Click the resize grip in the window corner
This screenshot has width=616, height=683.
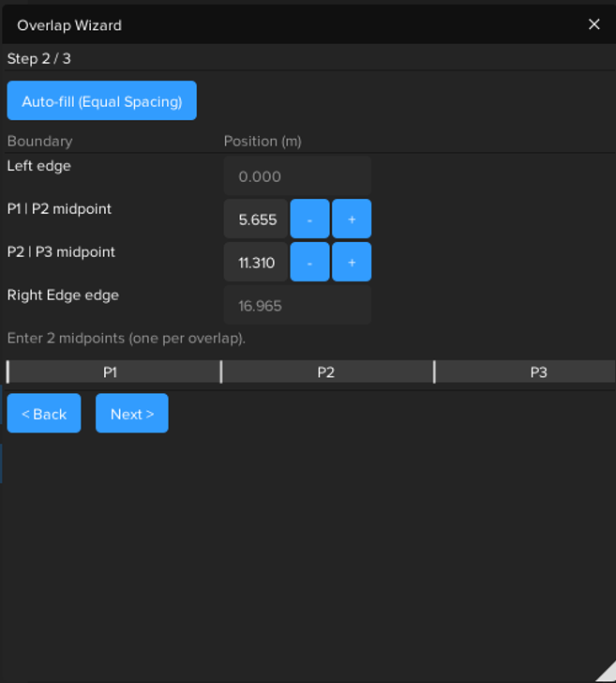coord(606,673)
